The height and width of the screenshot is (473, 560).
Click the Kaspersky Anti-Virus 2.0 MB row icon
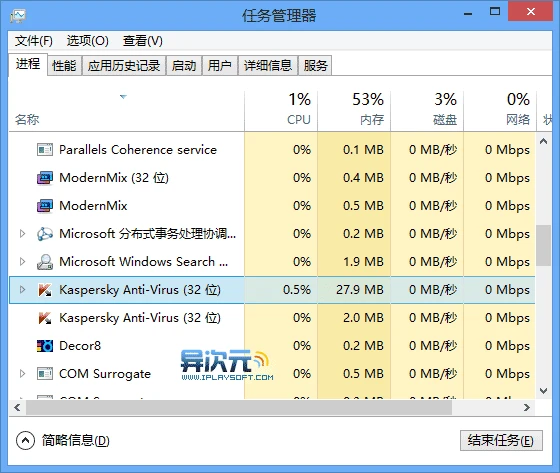coord(45,318)
